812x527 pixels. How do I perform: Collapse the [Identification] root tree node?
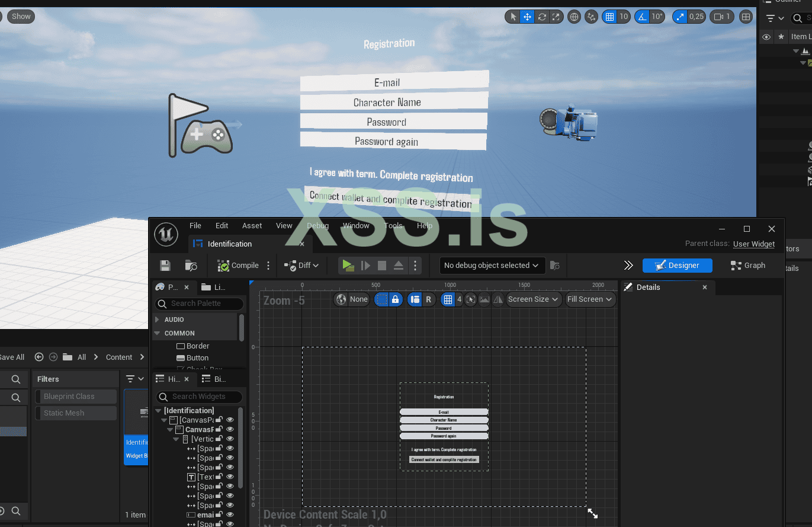(x=158, y=410)
